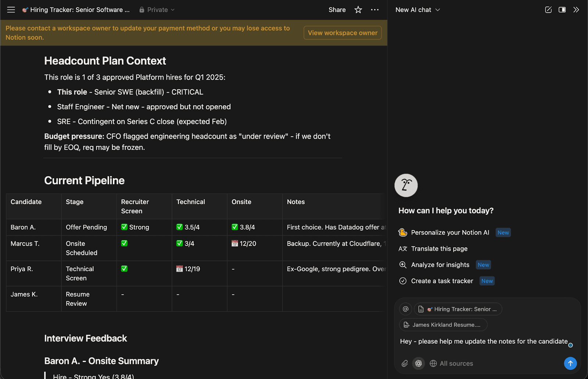This screenshot has height=379, width=588.
Task: Open the New AI chat dropdown
Action: [417, 10]
